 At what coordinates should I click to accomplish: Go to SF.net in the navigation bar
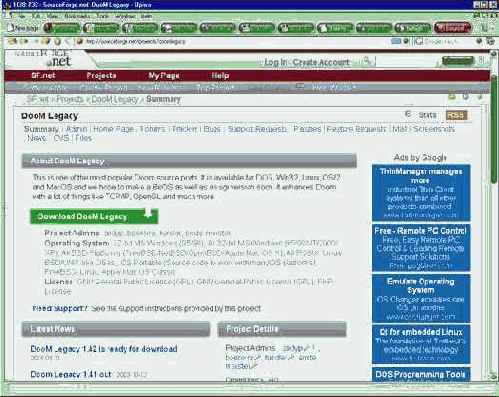[x=43, y=76]
